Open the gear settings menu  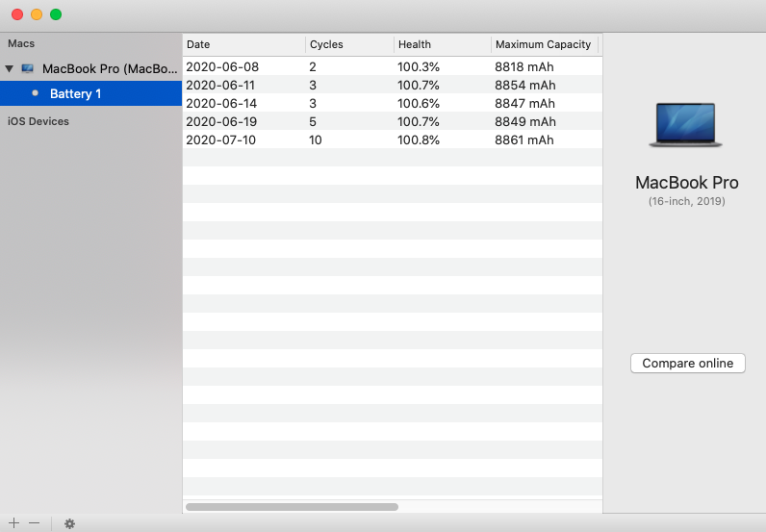coord(70,523)
